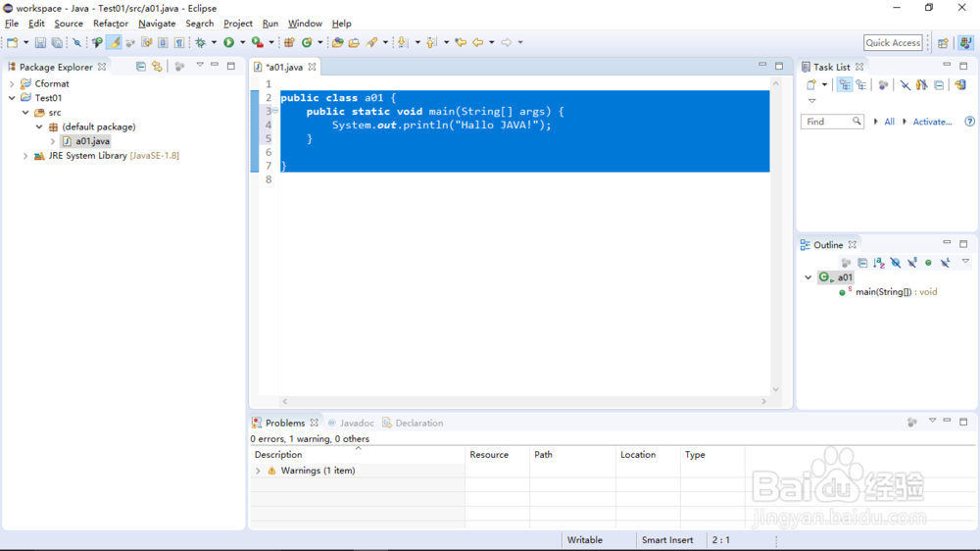Collapse the Test01 project node
This screenshot has width=980, height=551.
tap(12, 98)
